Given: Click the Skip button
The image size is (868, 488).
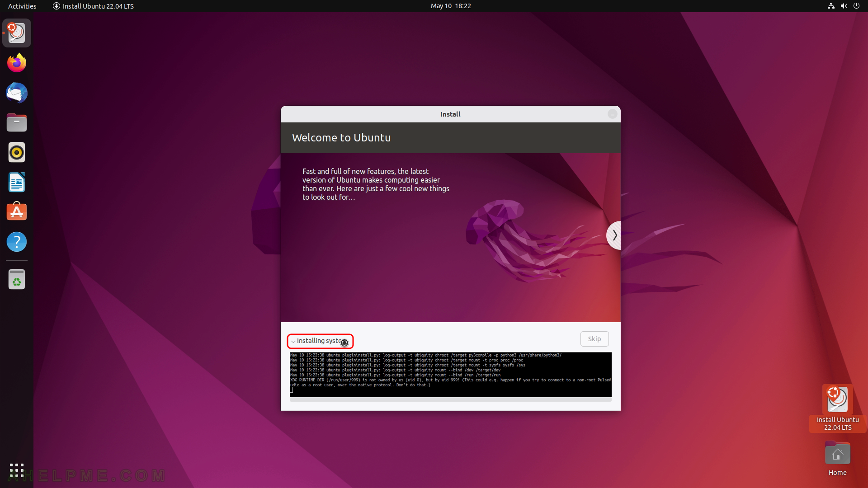Looking at the screenshot, I should pyautogui.click(x=594, y=339).
